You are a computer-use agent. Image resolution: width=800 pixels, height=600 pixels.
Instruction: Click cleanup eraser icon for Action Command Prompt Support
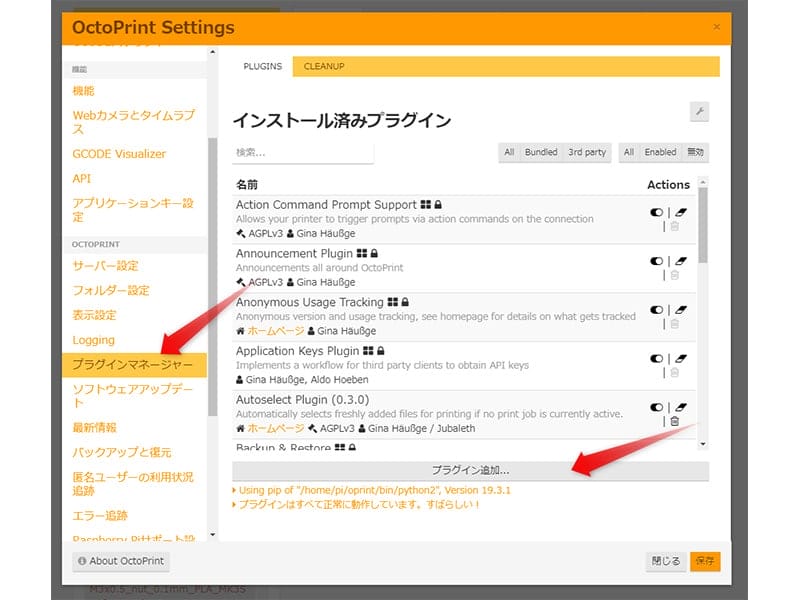click(x=681, y=212)
